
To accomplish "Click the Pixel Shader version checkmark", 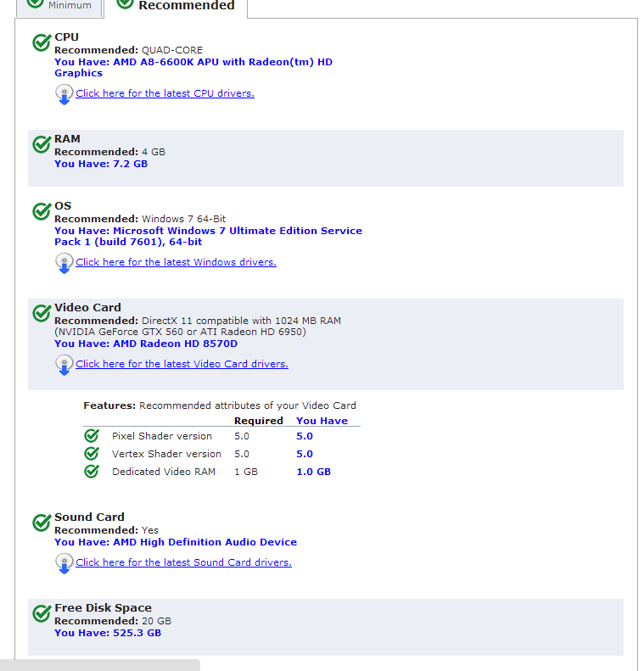I will [92, 436].
